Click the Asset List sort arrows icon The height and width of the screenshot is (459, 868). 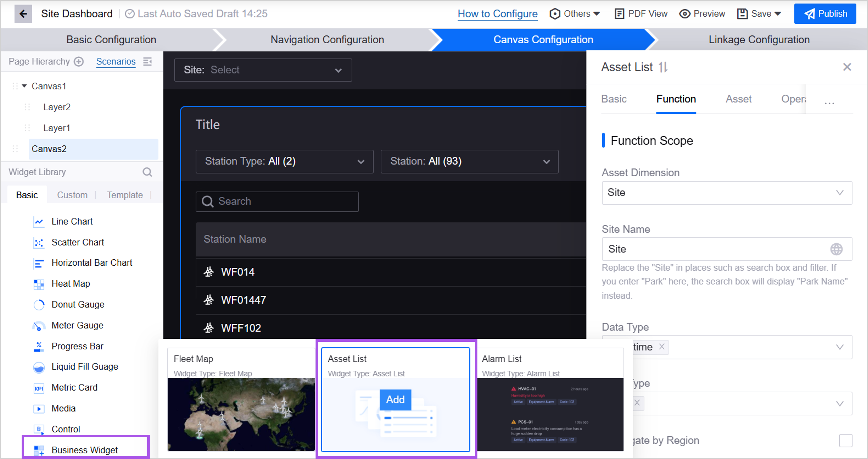[663, 67]
